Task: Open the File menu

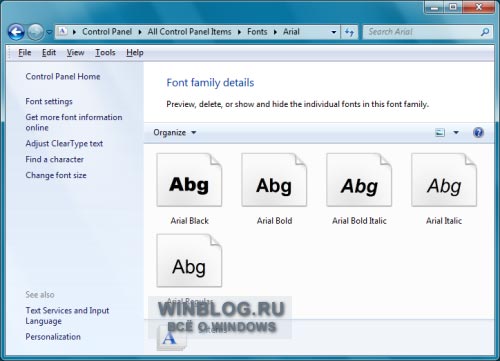Action: 25,53
